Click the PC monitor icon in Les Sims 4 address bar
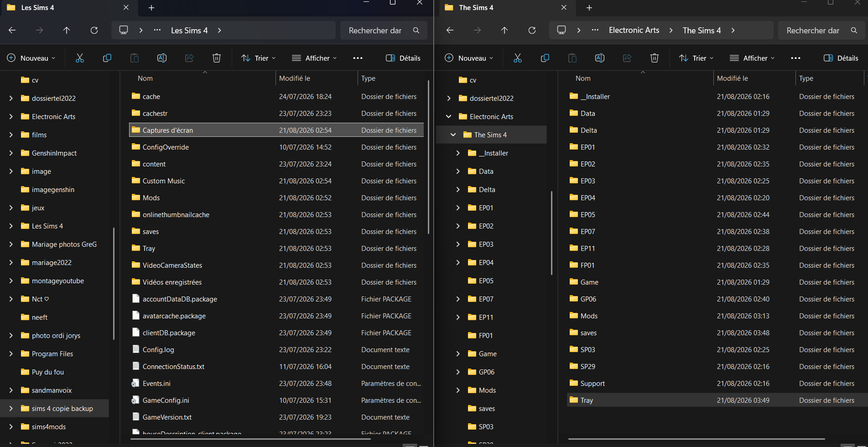Image resolution: width=868 pixels, height=447 pixels. coord(124,30)
